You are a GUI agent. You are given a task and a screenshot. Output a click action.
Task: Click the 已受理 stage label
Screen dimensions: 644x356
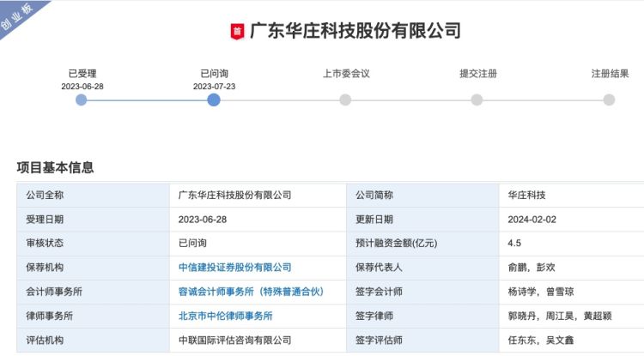point(82,74)
